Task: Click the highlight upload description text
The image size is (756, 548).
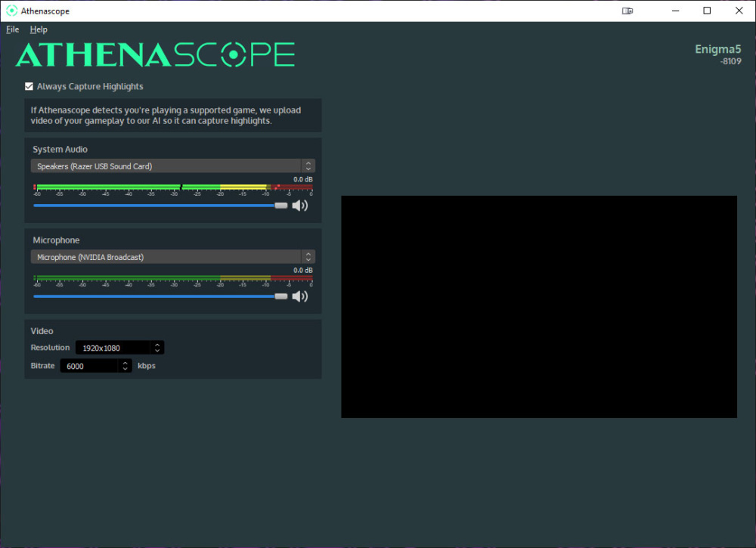Action: tap(166, 116)
